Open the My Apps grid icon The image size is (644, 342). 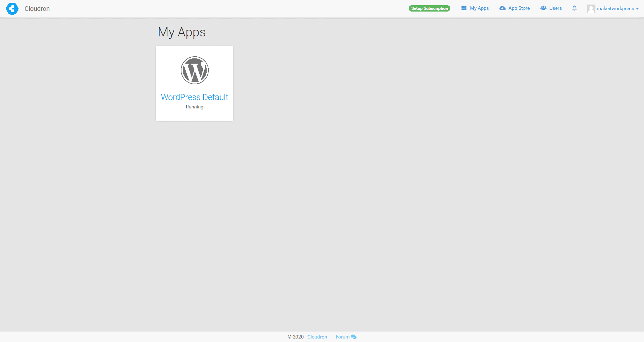pyautogui.click(x=464, y=8)
